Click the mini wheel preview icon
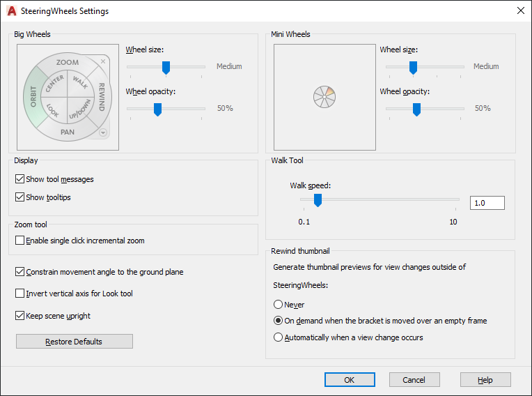Image resolution: width=532 pixels, height=396 pixels. point(324,97)
